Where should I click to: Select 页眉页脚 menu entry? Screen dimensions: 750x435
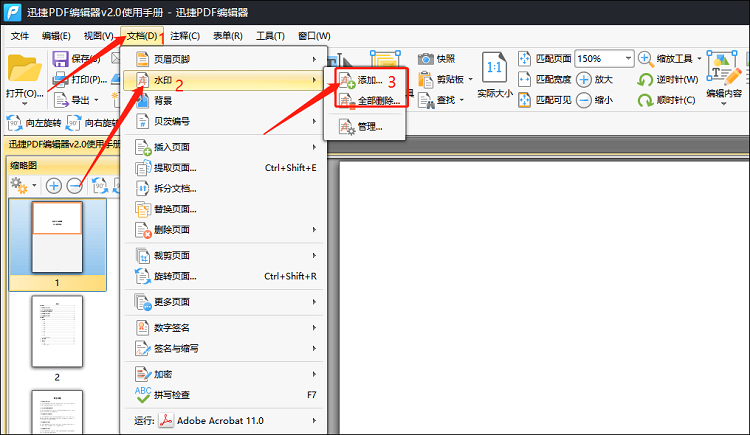(x=225, y=59)
